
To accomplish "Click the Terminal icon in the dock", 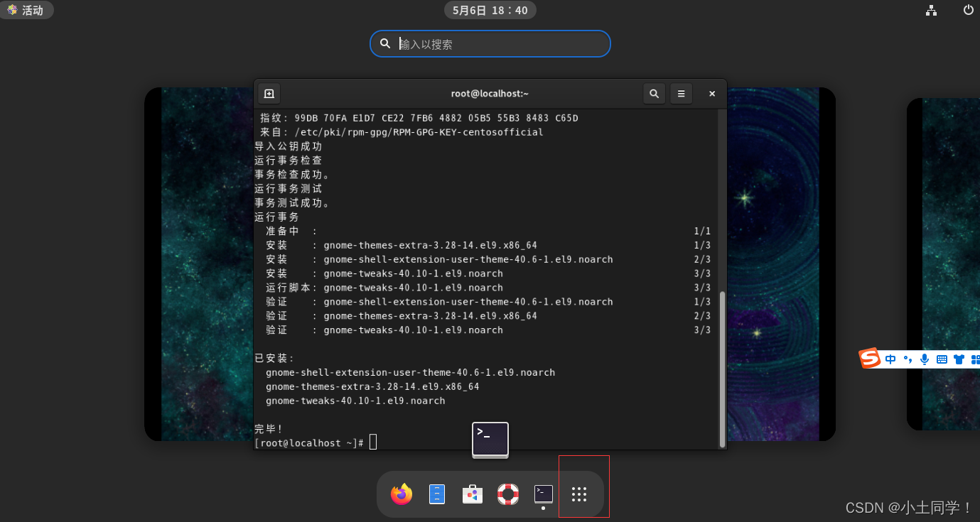I will (544, 494).
